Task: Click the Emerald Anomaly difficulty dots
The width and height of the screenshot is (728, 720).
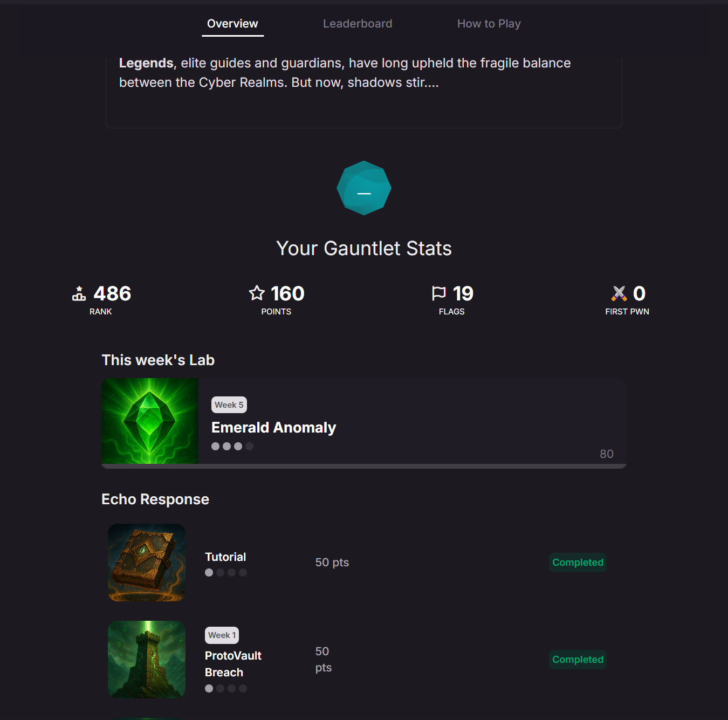Action: click(232, 446)
